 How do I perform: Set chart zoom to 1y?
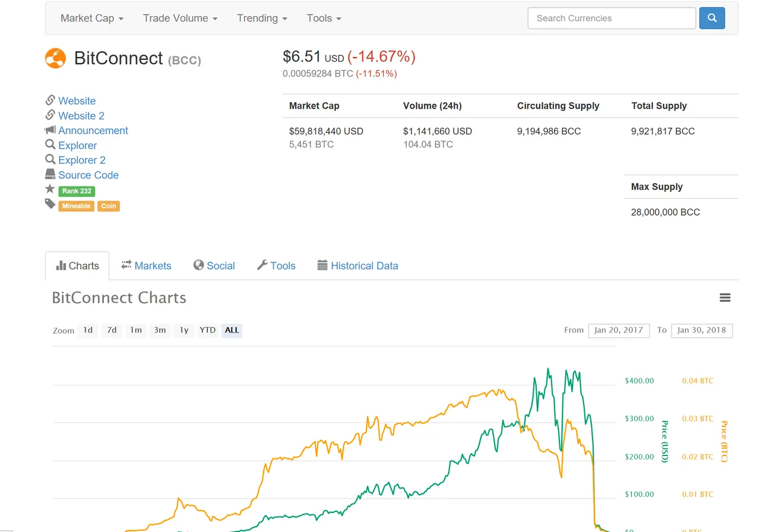pos(184,330)
